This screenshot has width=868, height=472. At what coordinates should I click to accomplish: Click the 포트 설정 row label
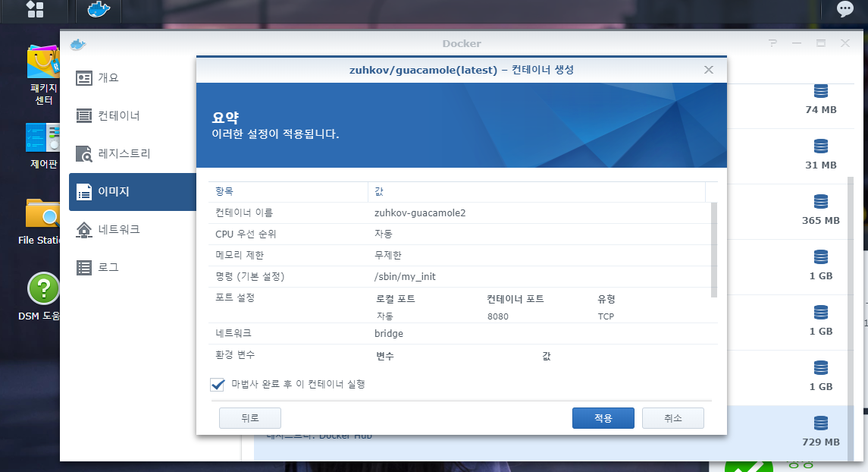pyautogui.click(x=235, y=298)
